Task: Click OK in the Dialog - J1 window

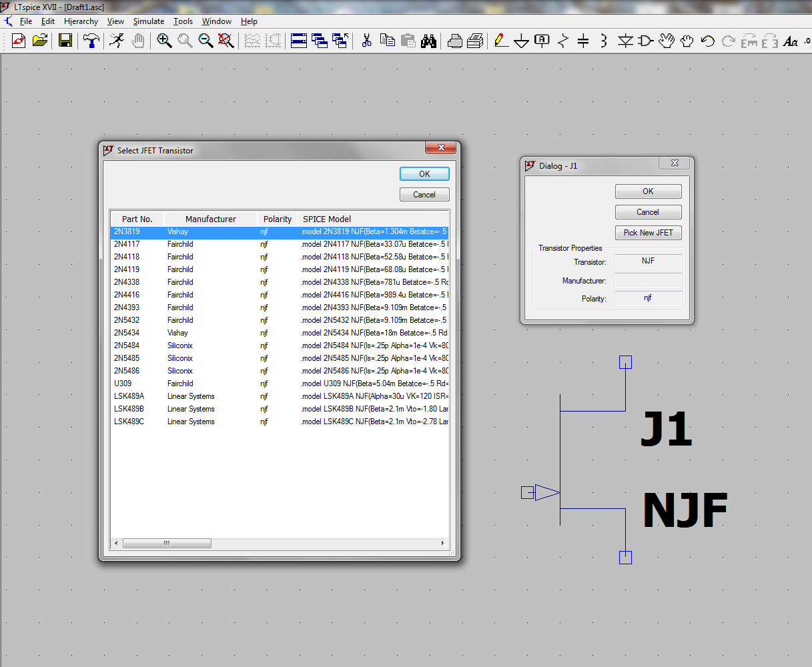Action: (x=648, y=191)
